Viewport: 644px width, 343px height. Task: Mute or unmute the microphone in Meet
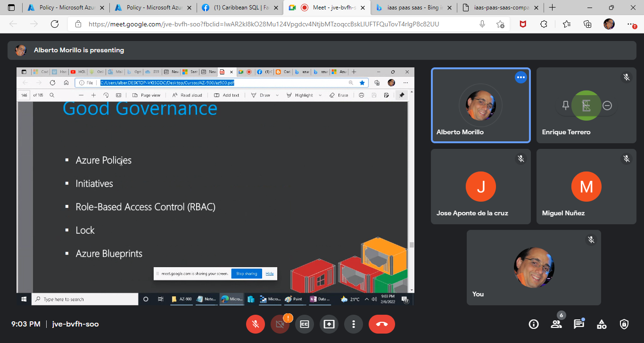pyautogui.click(x=256, y=324)
